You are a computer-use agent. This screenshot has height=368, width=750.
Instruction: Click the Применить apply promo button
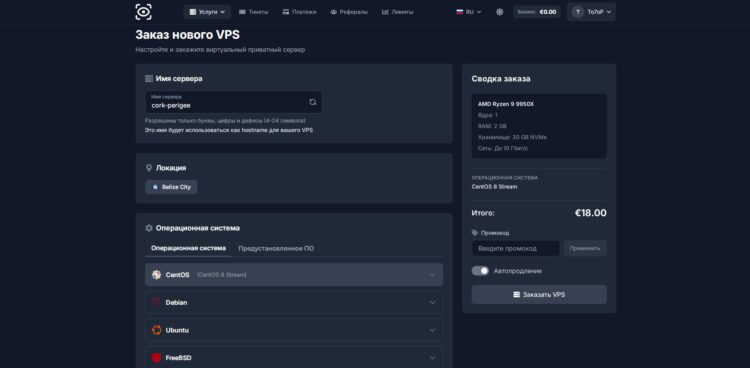click(585, 248)
